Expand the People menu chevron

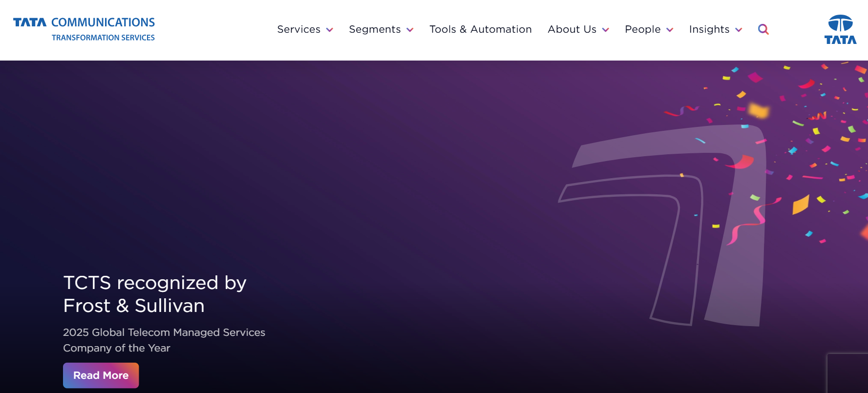pyautogui.click(x=670, y=30)
